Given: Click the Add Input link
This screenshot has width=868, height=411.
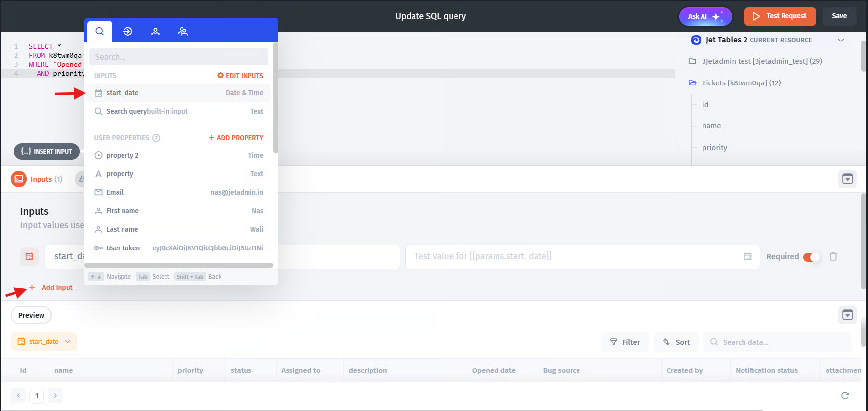Looking at the screenshot, I should [56, 288].
